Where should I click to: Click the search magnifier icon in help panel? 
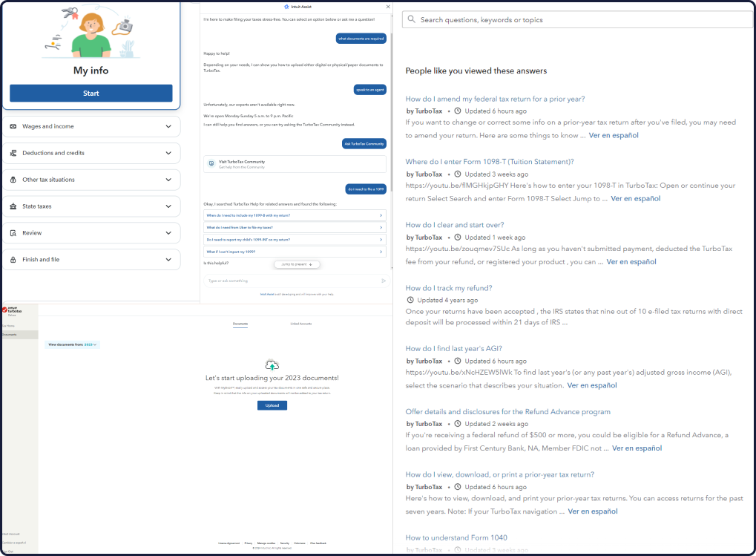click(411, 19)
